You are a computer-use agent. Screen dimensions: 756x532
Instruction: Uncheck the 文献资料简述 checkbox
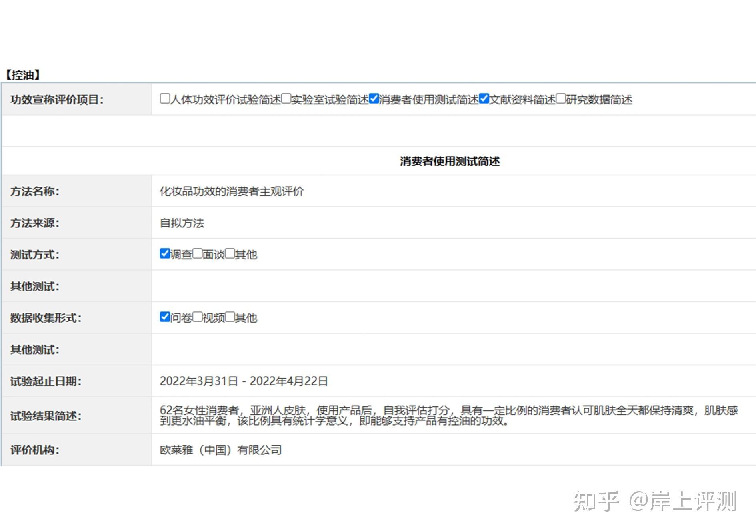pos(484,98)
